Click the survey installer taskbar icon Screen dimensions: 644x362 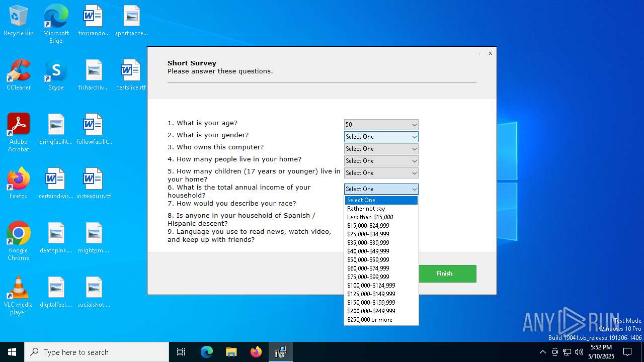point(281,352)
